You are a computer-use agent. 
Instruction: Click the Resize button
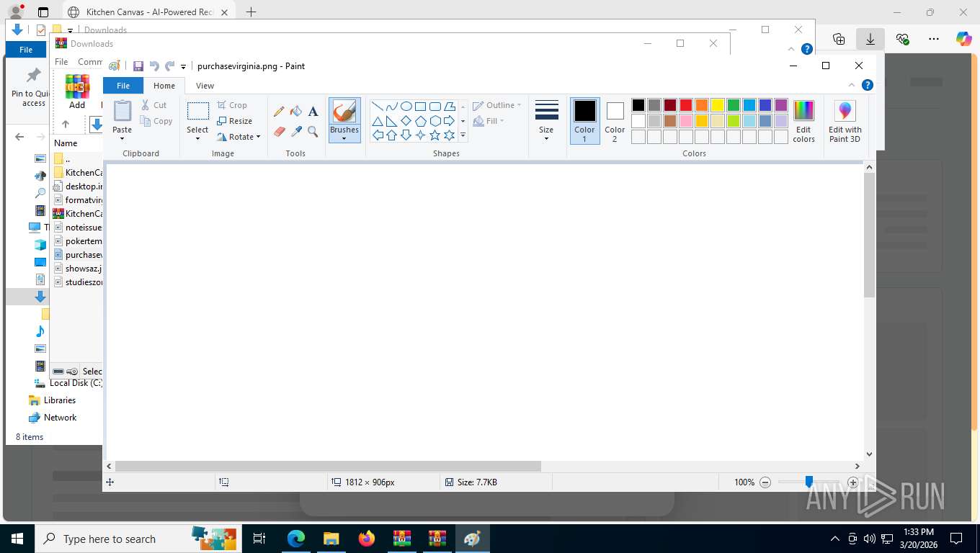(x=235, y=121)
